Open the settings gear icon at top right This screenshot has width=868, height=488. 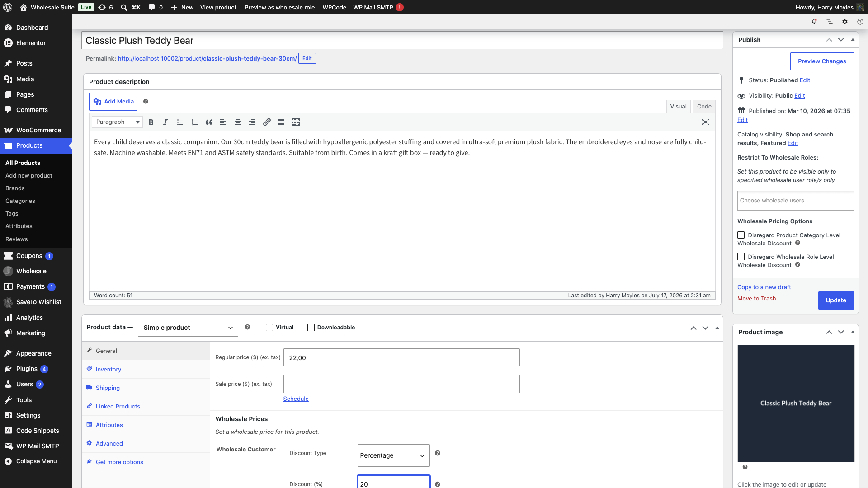tap(845, 21)
